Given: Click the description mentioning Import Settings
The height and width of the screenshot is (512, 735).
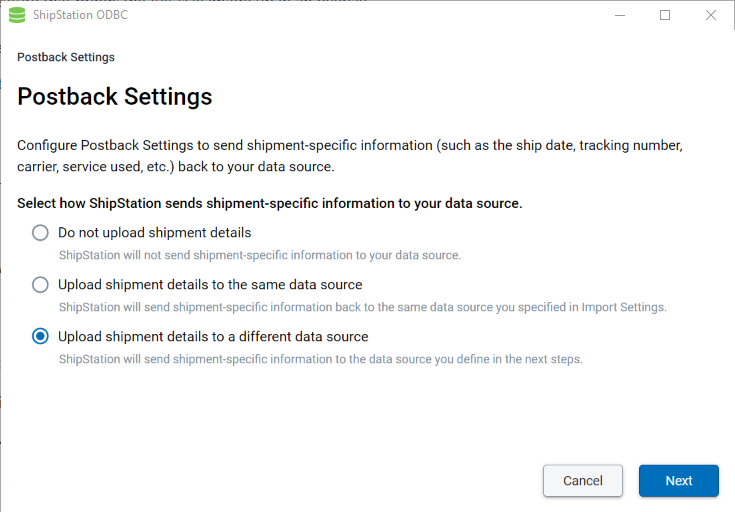Looking at the screenshot, I should click(x=363, y=307).
